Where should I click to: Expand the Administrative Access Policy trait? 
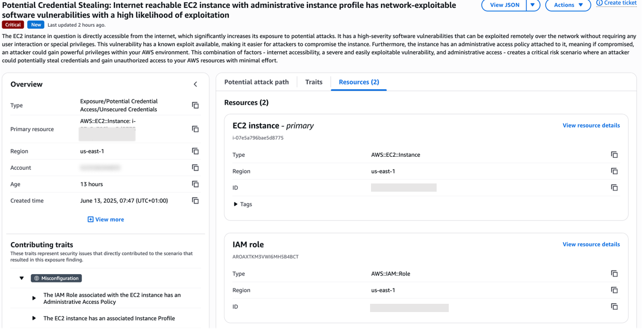(34, 298)
